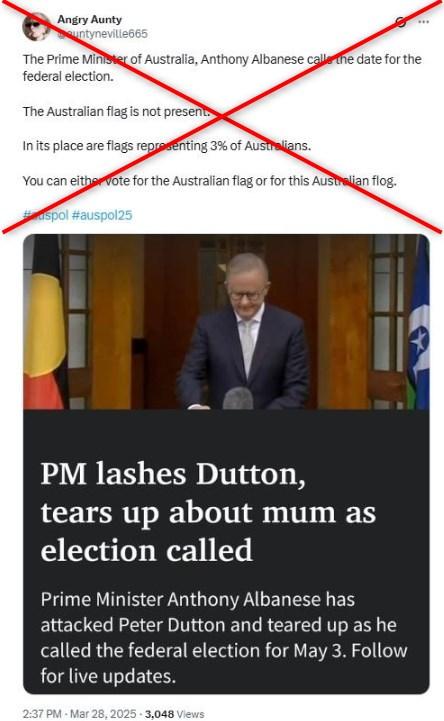Follow the #auspol hashtag

(x=46, y=215)
